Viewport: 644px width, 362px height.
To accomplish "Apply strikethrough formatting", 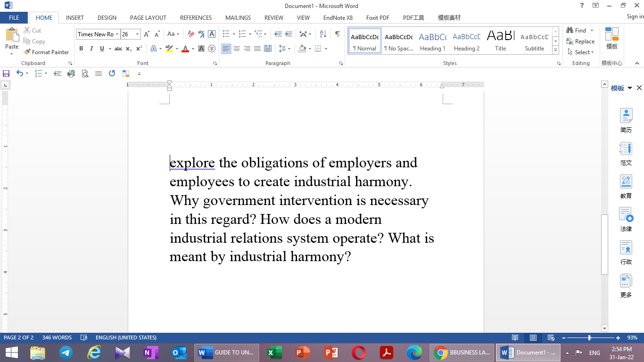I will coord(117,49).
